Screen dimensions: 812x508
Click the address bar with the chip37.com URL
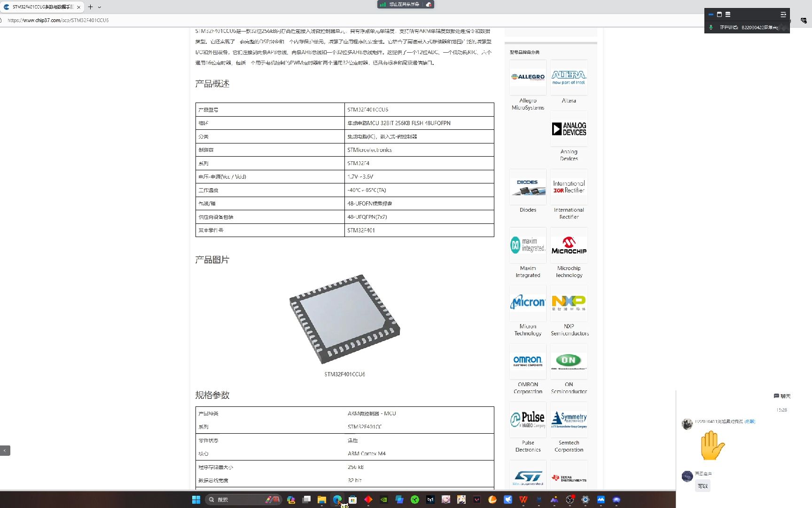pos(58,20)
